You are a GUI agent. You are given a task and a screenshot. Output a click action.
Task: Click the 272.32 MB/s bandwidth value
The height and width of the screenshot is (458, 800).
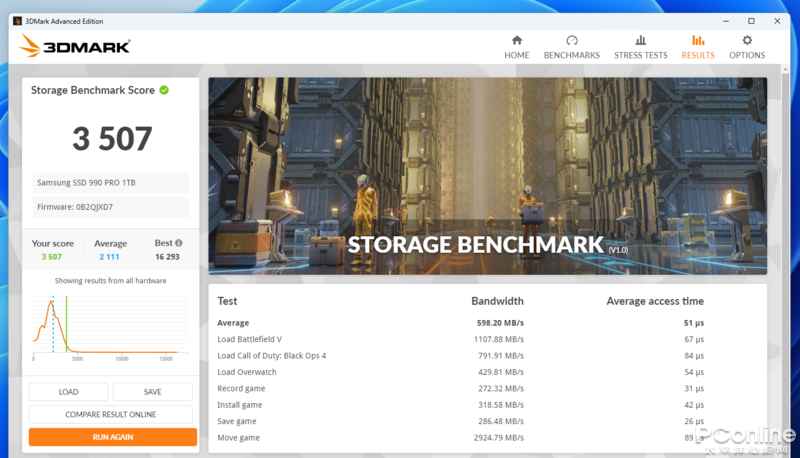click(x=501, y=388)
